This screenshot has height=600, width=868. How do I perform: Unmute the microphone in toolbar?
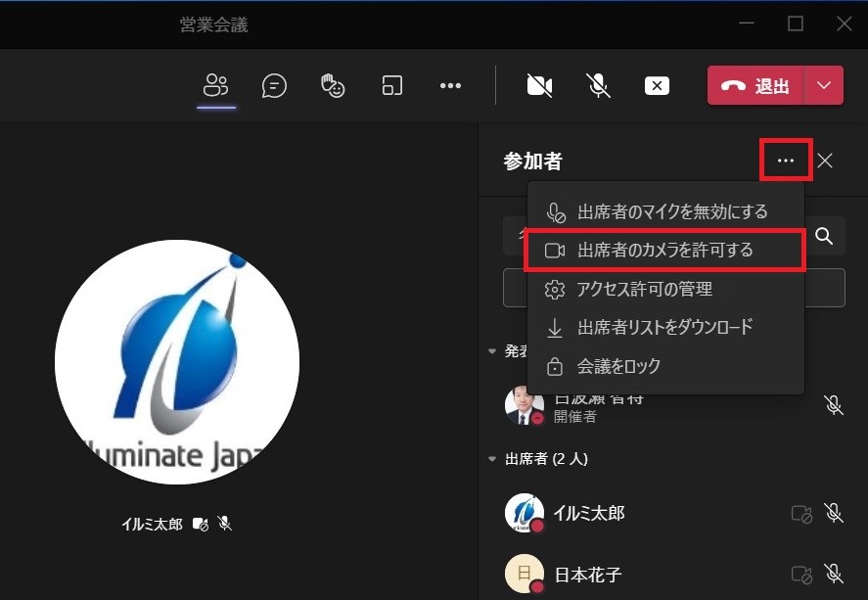coord(598,86)
